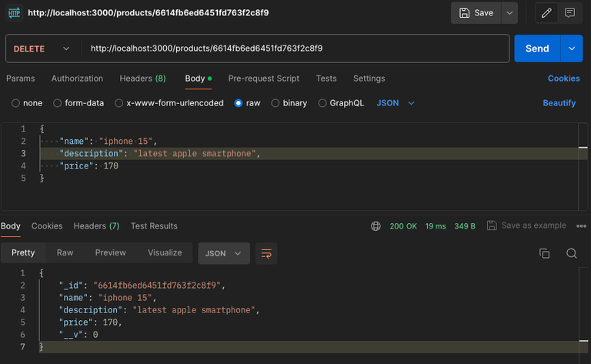
Task: Open the request Headers (8) tab
Action: (142, 78)
